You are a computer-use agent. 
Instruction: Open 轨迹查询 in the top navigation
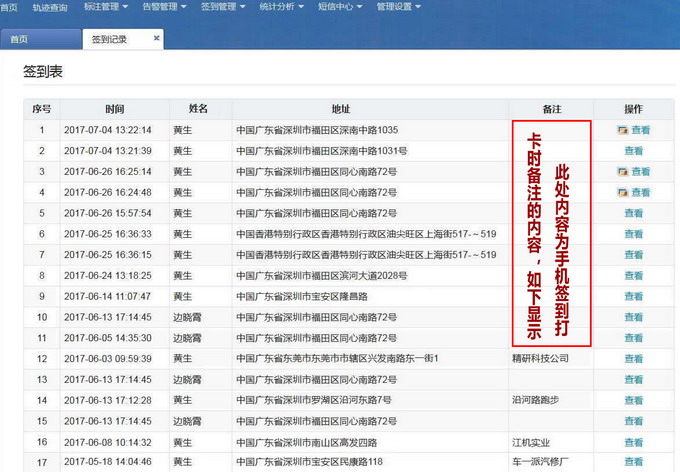(x=50, y=7)
